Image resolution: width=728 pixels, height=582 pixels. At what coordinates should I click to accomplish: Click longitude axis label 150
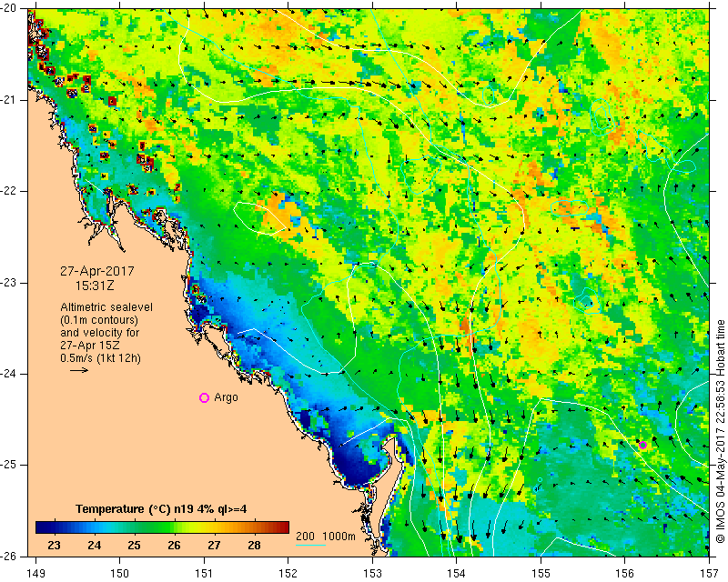120,573
